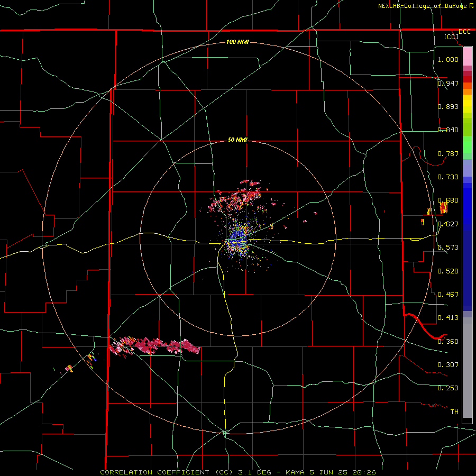Click the long pink echo band in the southwest

(x=155, y=346)
